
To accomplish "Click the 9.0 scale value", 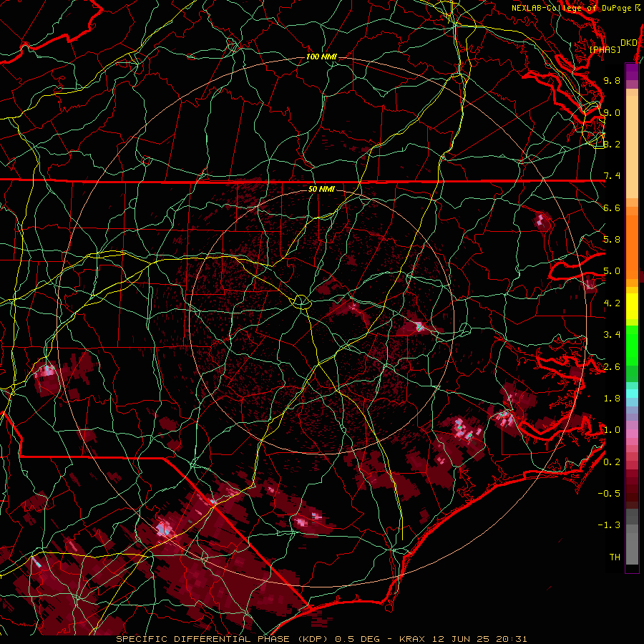I will 612,112.
